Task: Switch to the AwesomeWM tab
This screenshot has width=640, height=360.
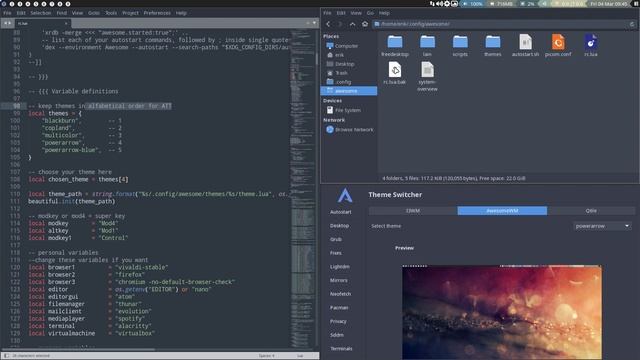Action: pos(502,211)
